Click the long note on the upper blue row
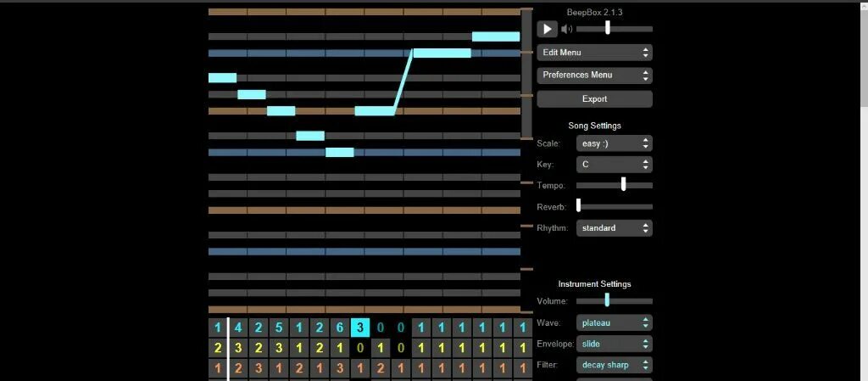This screenshot has width=868, height=381. pyautogui.click(x=442, y=53)
